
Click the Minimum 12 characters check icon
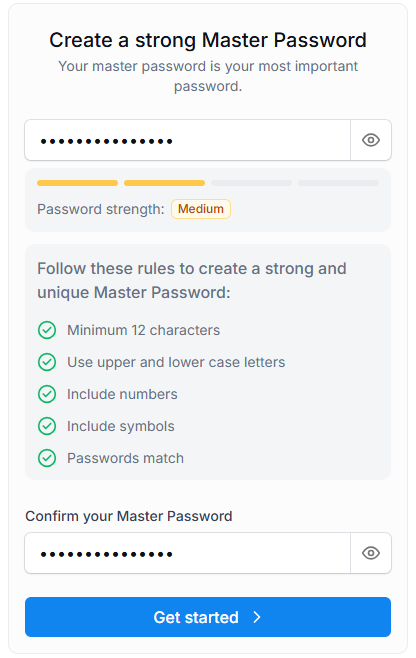[x=47, y=330]
